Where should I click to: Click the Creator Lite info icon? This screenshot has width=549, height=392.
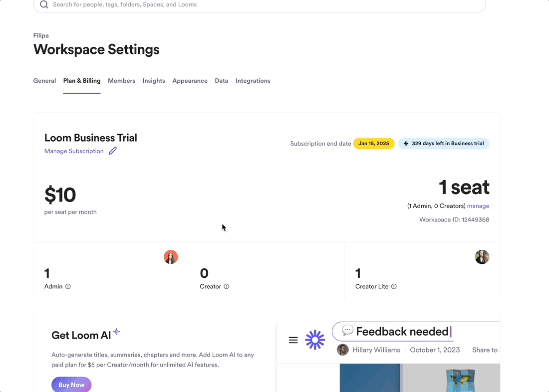394,287
